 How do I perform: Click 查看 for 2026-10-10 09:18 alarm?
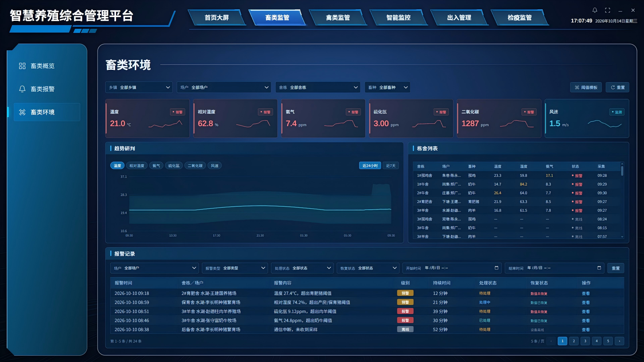[586, 293]
